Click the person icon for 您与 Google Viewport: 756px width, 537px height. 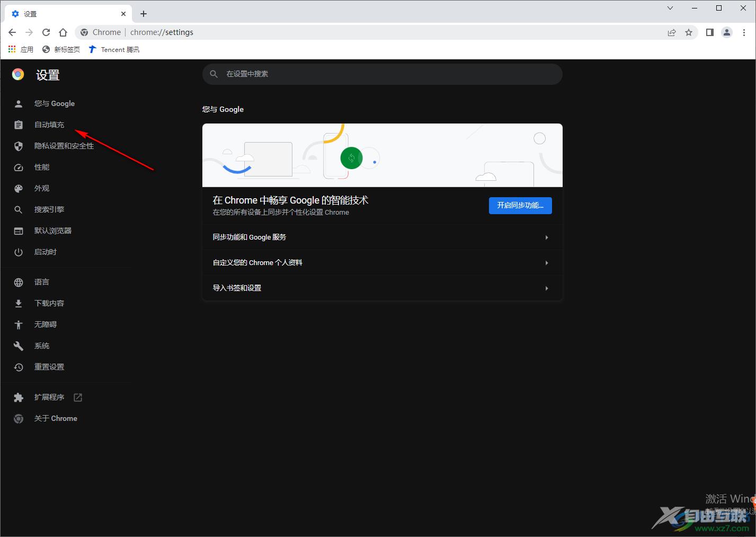pyautogui.click(x=19, y=103)
